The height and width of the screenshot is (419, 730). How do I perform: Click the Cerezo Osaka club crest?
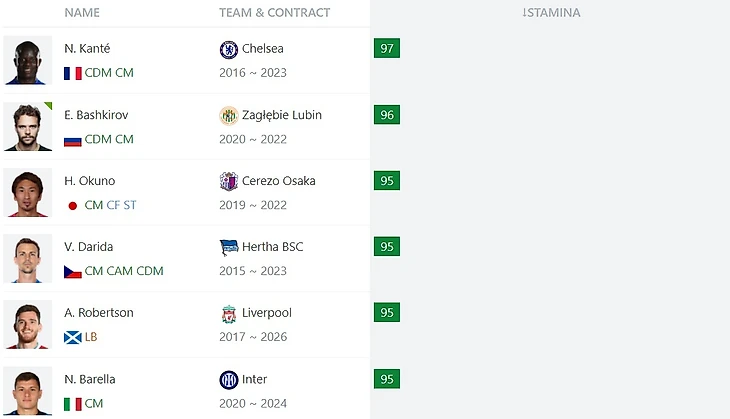(229, 181)
